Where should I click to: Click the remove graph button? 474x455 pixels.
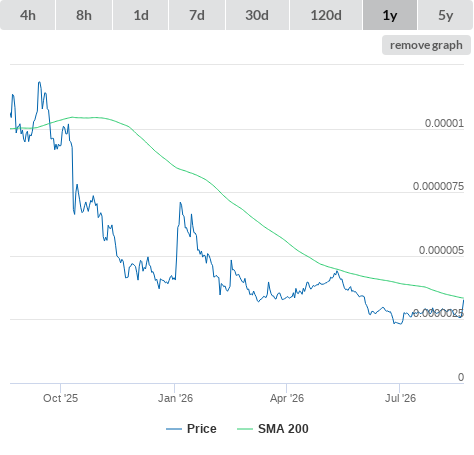(426, 45)
